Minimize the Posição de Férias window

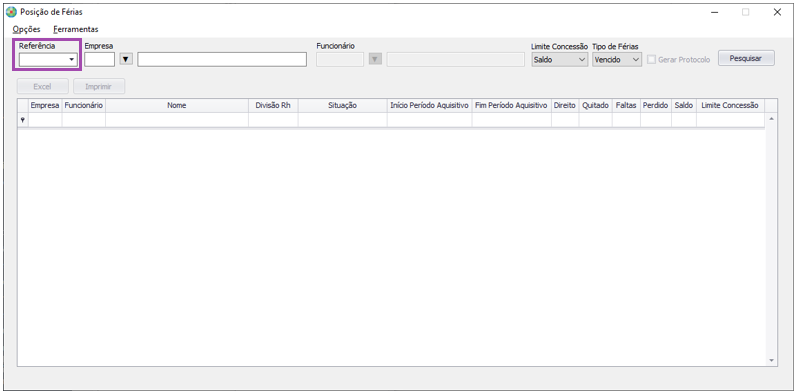[715, 13]
